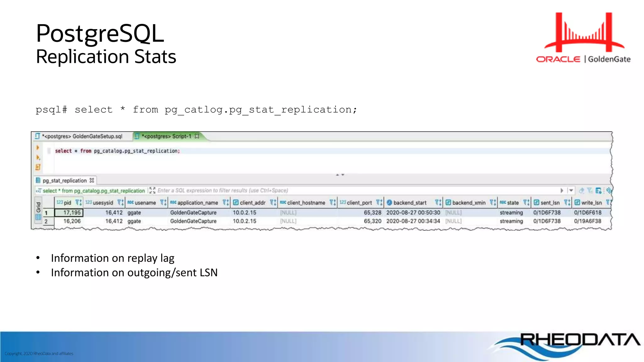Run the SQL statement with the execute arrow
Screen dimensions: 644x362
coord(38,147)
